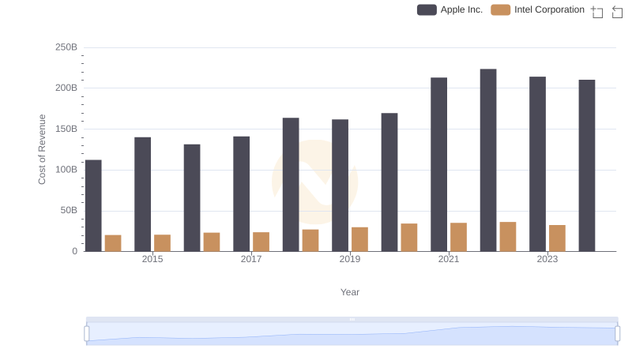This screenshot has width=632, height=364.
Task: Click the Cost of Revenue axis title
Action: (42, 149)
